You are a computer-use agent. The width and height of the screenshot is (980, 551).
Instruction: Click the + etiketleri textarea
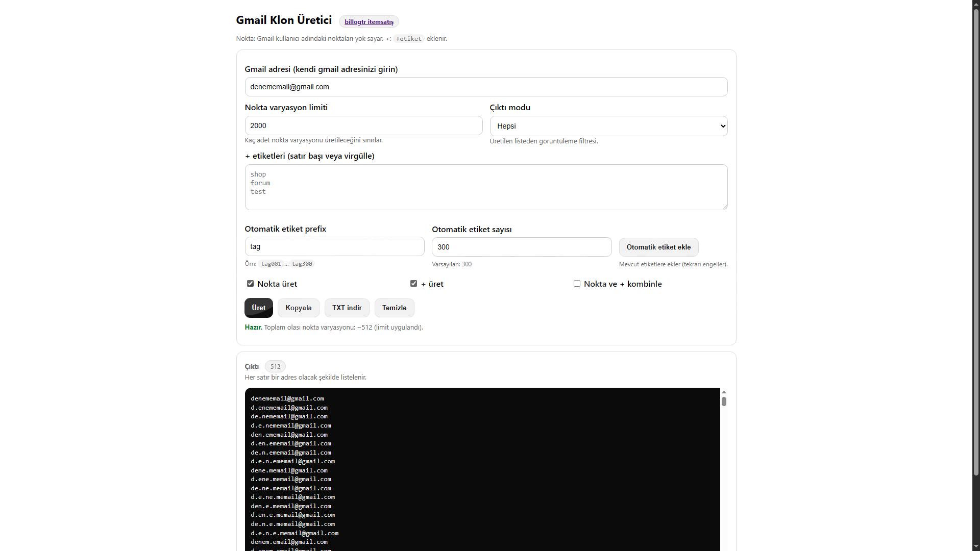click(x=486, y=187)
